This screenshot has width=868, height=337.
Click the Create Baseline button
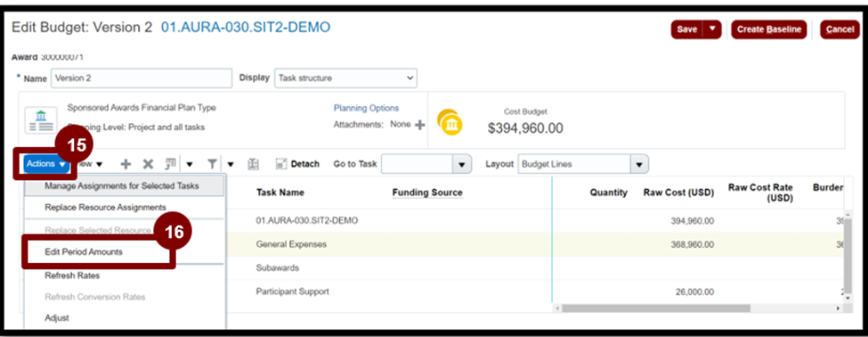coord(769,29)
